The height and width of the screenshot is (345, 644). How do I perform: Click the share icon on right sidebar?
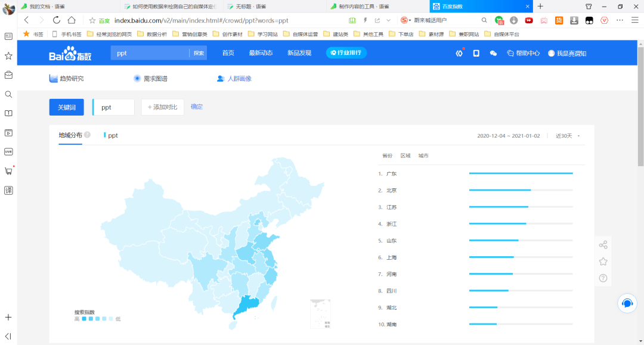(603, 245)
